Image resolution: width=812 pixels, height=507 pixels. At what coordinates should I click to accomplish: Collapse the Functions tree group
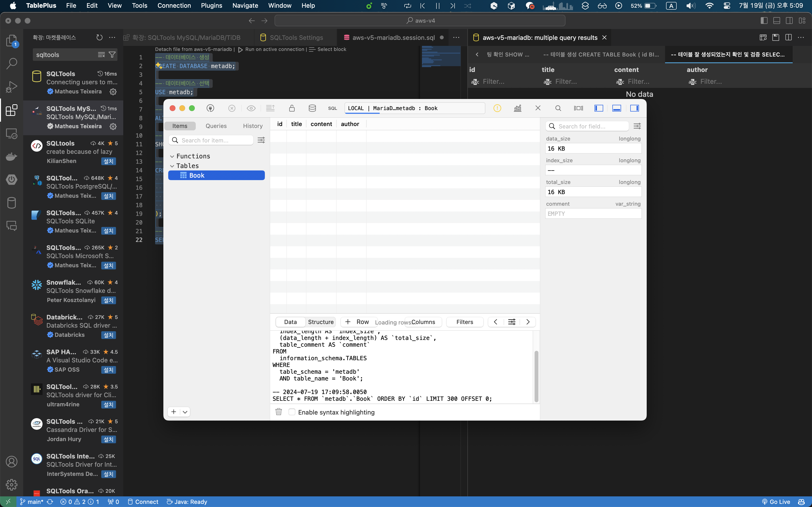tap(172, 156)
